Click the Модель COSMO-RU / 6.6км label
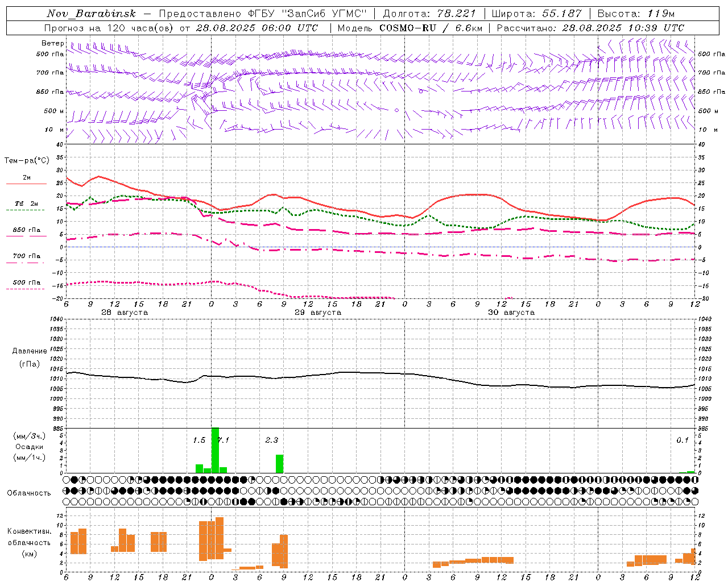Viewport: 728px width, 582px height. [409, 28]
